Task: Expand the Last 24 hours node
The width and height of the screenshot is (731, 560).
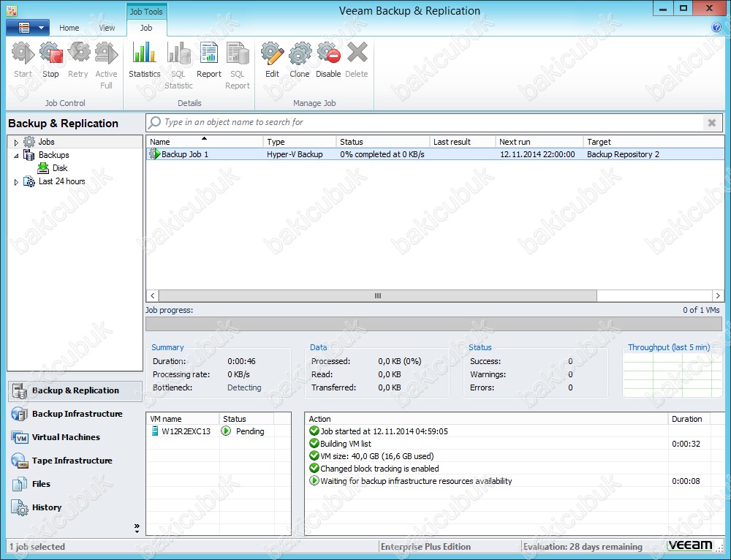Action: [x=16, y=182]
